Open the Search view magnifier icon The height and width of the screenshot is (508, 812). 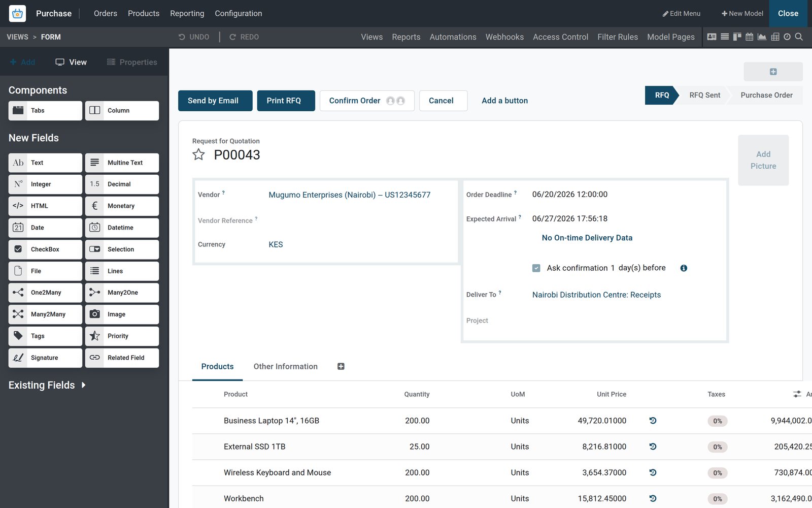click(x=799, y=37)
